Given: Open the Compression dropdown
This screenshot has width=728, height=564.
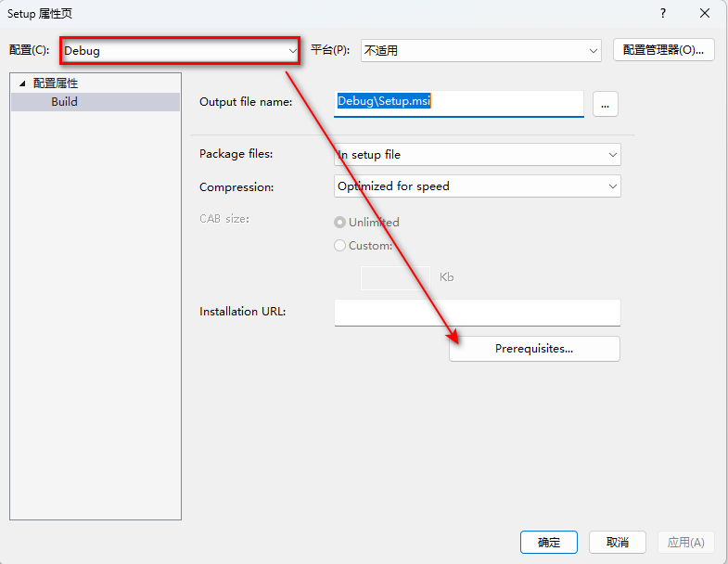Looking at the screenshot, I should pyautogui.click(x=477, y=186).
